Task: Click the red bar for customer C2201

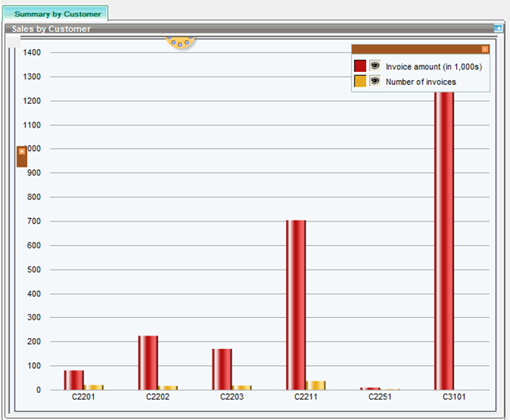Action: [x=74, y=380]
